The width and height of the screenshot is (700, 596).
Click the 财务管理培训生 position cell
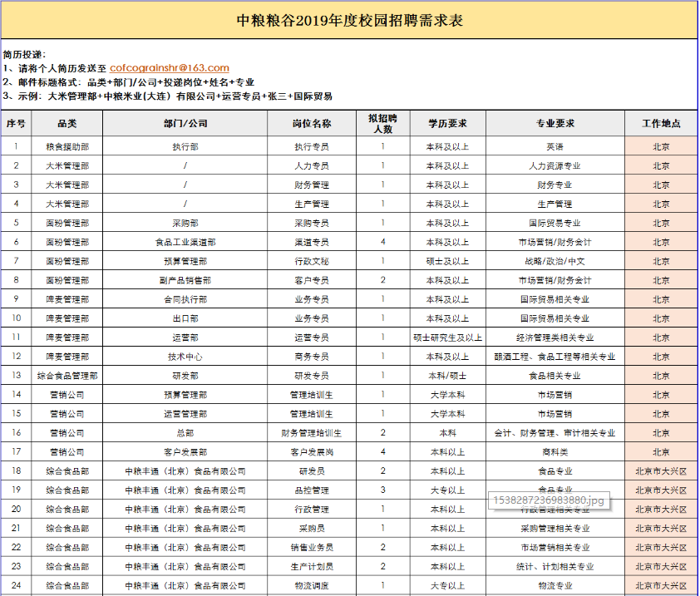pyautogui.click(x=312, y=433)
